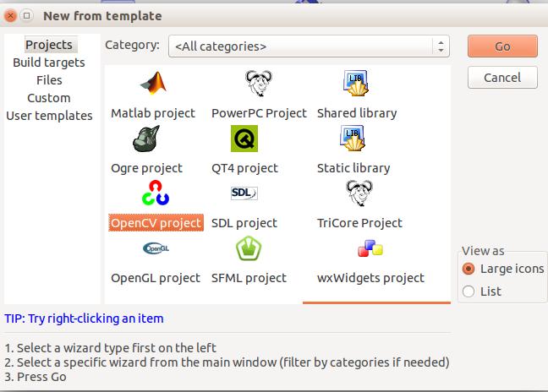
Task: Select the Matlab project icon
Action: (x=153, y=83)
